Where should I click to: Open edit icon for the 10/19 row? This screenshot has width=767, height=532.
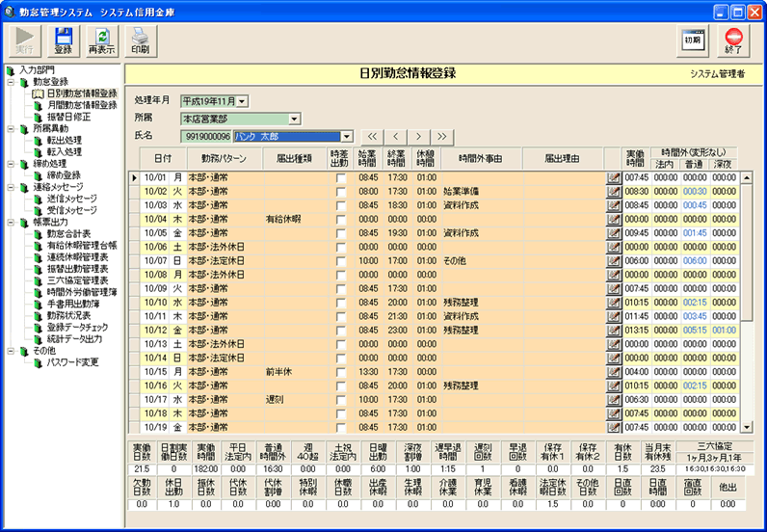(x=613, y=427)
